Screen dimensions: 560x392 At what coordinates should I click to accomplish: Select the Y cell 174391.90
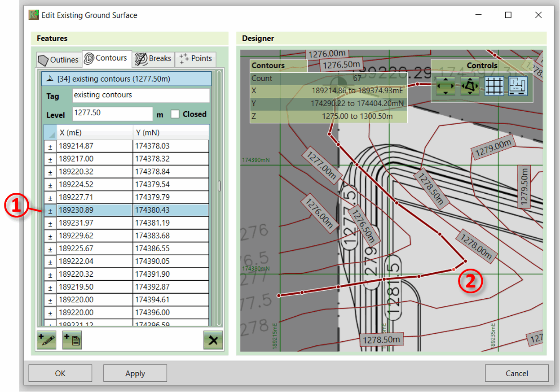point(171,274)
